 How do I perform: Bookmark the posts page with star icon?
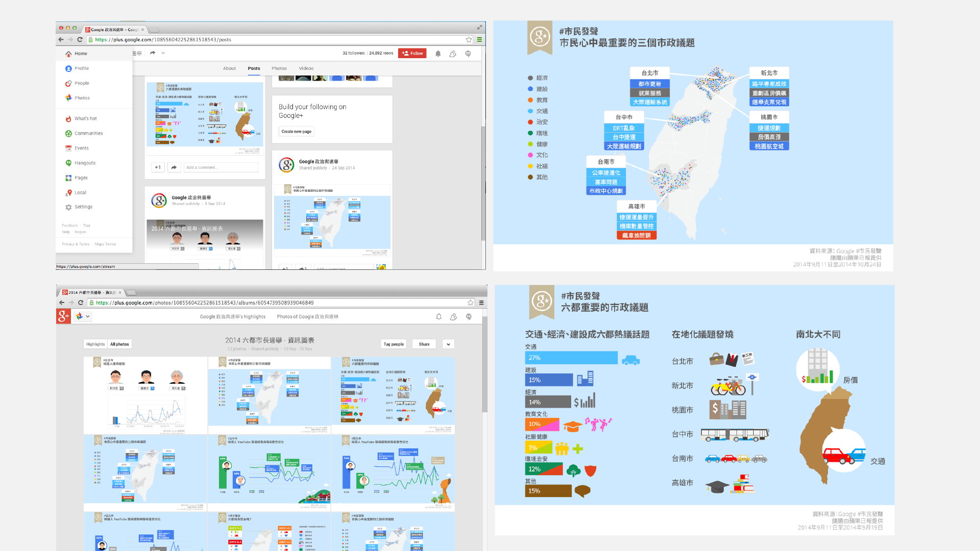(x=469, y=39)
